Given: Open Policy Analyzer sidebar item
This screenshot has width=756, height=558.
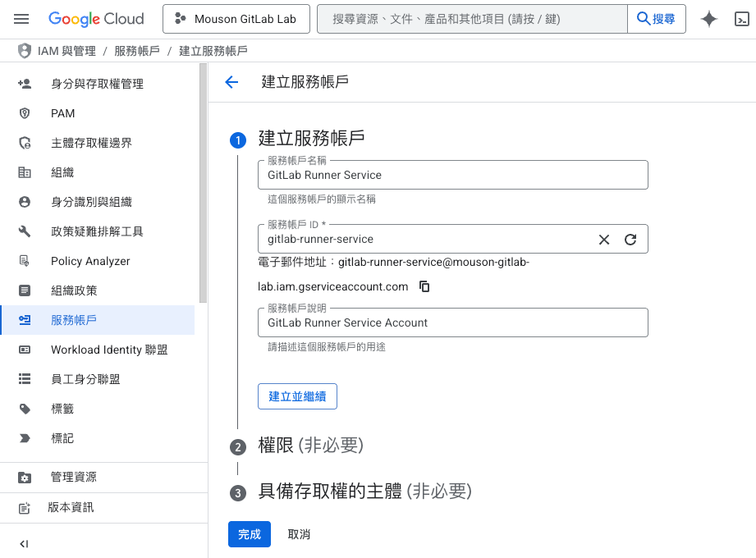Looking at the screenshot, I should [98, 261].
